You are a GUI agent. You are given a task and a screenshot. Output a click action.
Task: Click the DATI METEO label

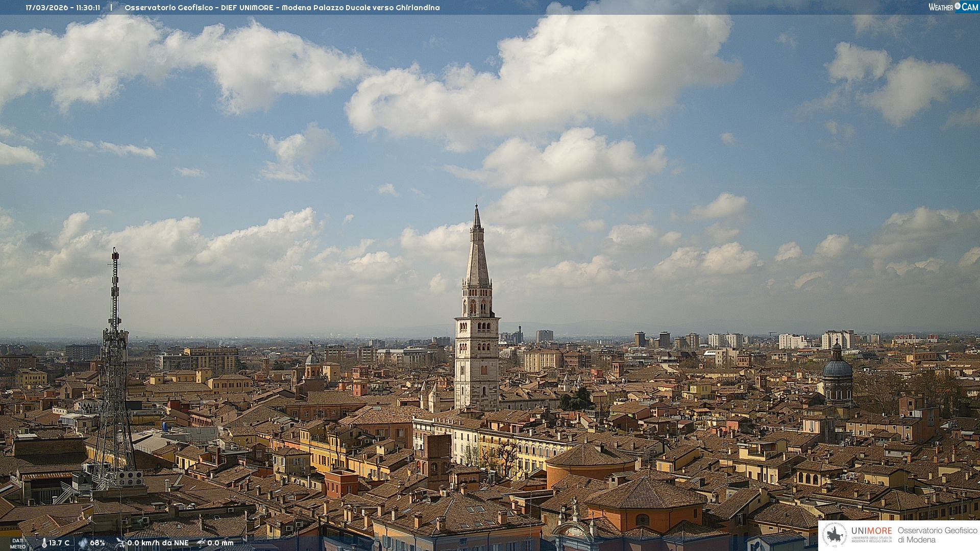tap(18, 543)
